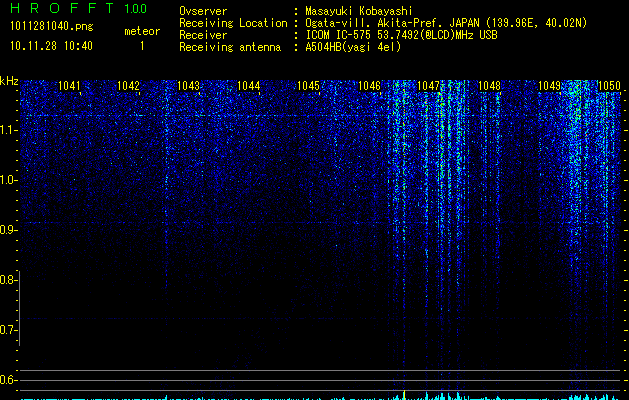The height and width of the screenshot is (400, 629).
Task: Click observer name Masayuki Kobayashi
Action: (359, 11)
